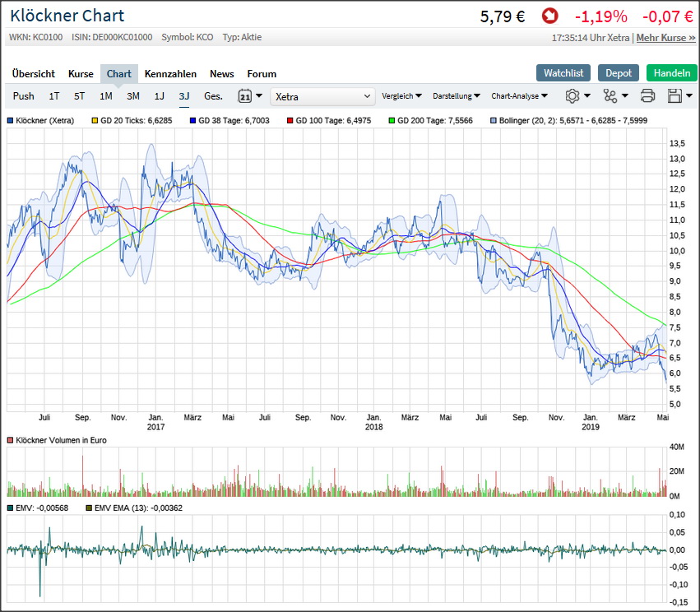Print the chart with the printer icon
This screenshot has height=612, width=700.
pos(647,96)
